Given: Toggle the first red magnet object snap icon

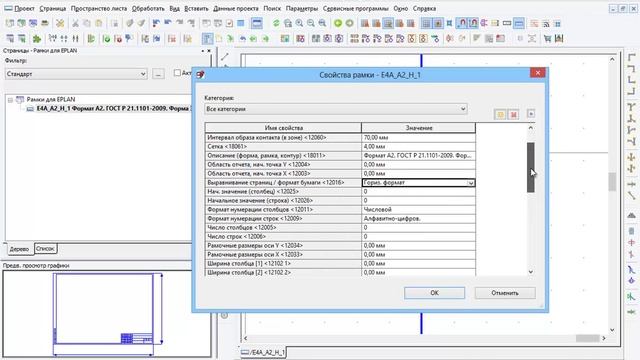Looking at the screenshot, I should (x=462, y=24).
